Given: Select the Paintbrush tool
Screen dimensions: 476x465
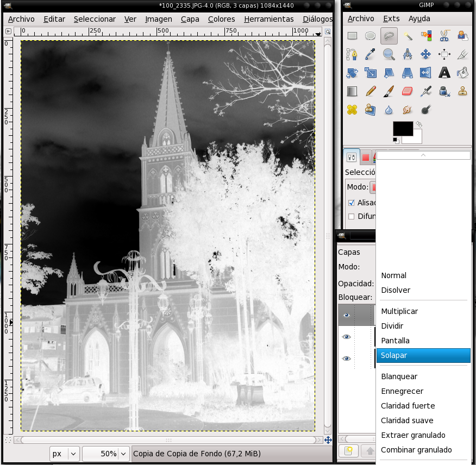Looking at the screenshot, I should 389,91.
